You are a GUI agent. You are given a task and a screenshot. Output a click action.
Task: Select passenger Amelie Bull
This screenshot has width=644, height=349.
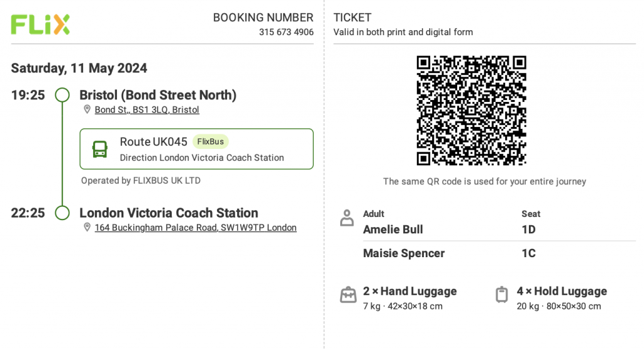(393, 230)
